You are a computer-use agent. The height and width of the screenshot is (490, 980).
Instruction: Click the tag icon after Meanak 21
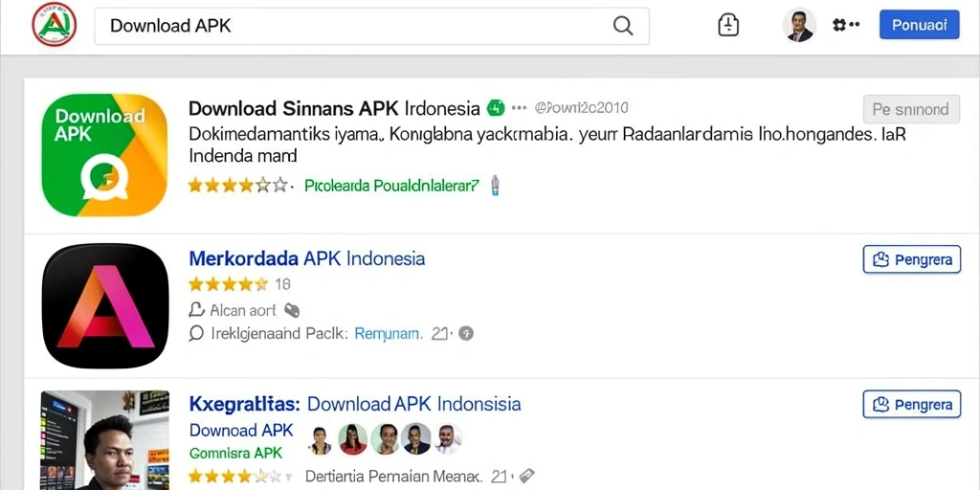pyautogui.click(x=526, y=476)
